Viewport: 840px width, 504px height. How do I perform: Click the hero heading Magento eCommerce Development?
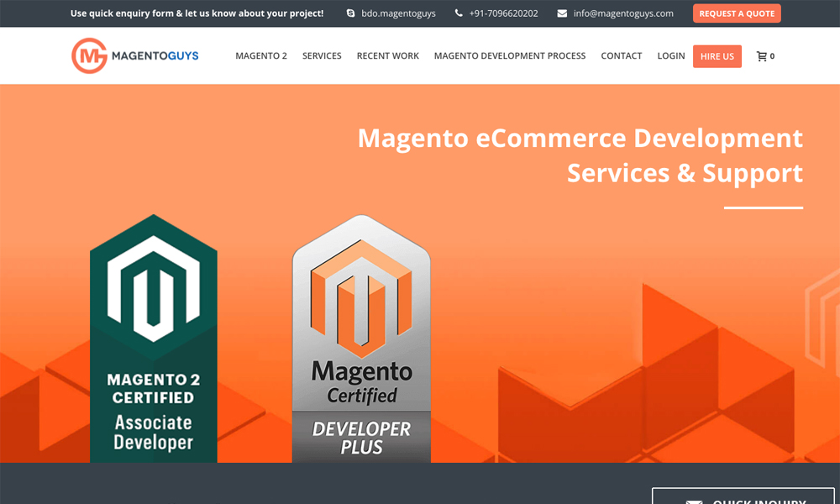580,138
